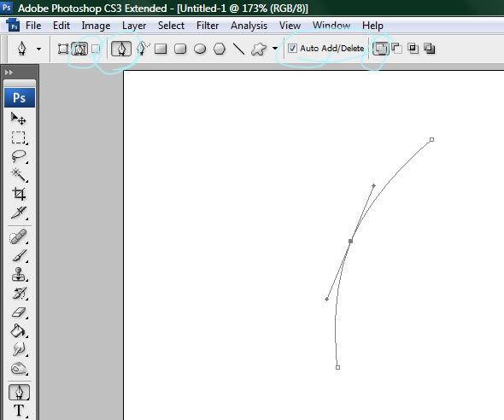Image resolution: width=504 pixels, height=420 pixels.
Task: Open the Filter menu
Action: 208,26
